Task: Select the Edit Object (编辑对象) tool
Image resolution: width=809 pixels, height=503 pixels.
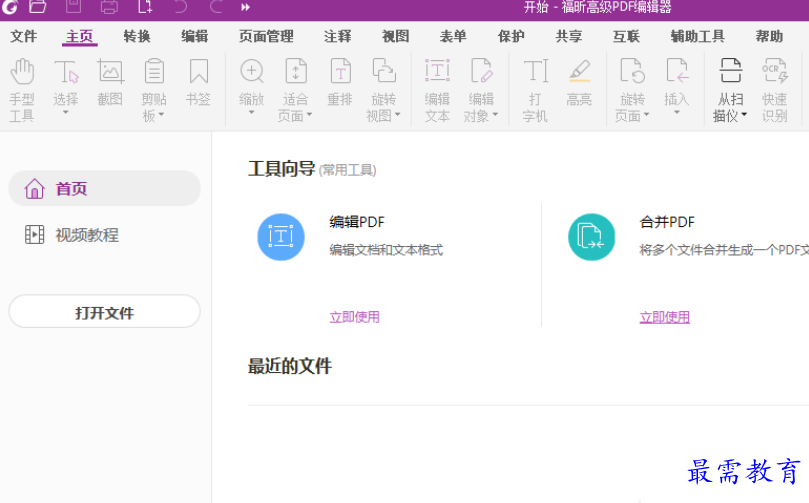Action: point(481,90)
